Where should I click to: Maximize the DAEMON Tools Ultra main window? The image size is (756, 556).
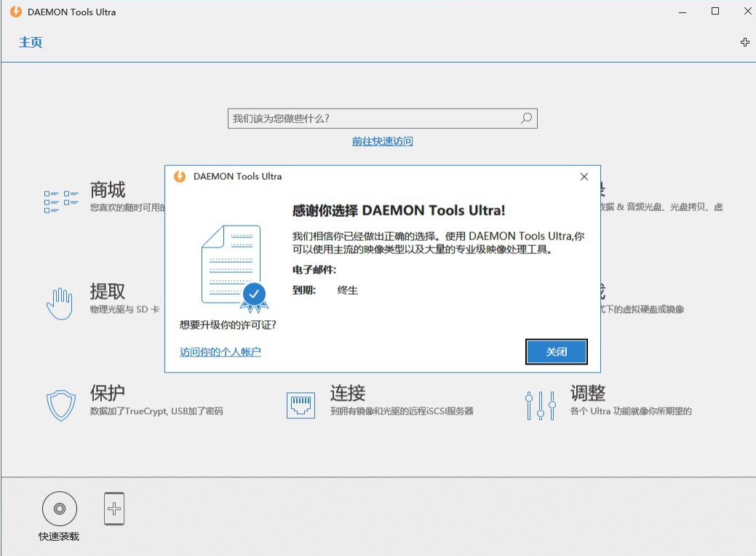click(715, 11)
